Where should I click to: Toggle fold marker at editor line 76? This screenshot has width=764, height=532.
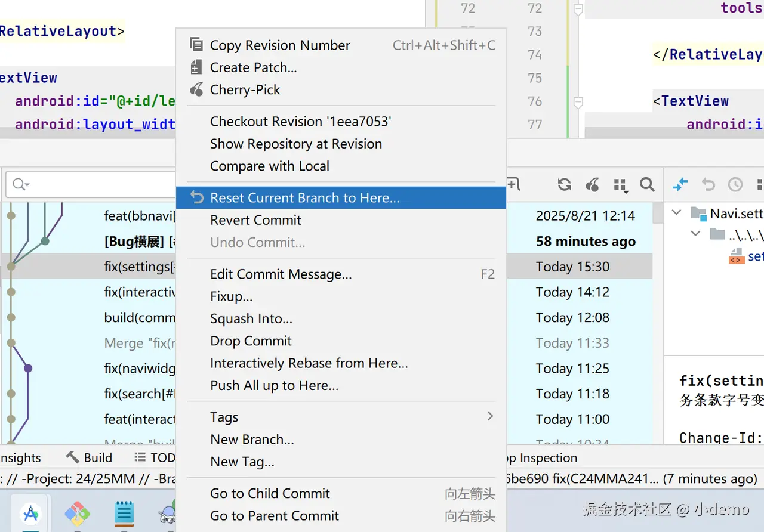pos(578,102)
